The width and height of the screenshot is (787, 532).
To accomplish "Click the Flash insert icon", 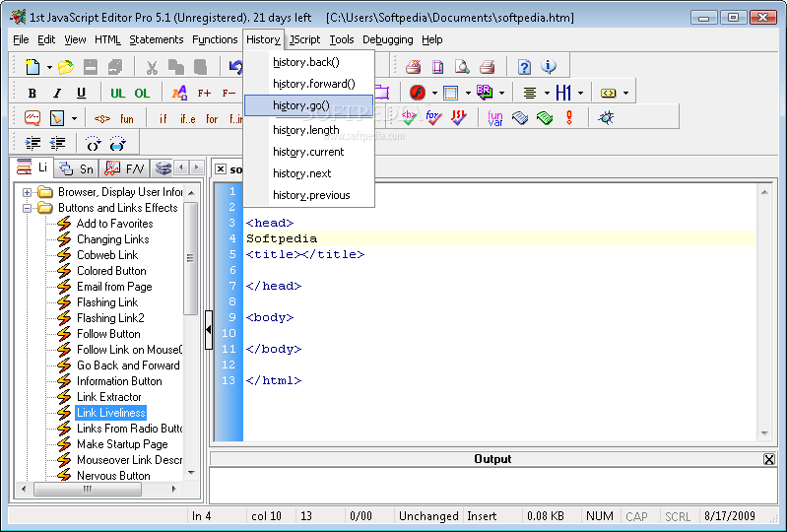I will (x=417, y=93).
